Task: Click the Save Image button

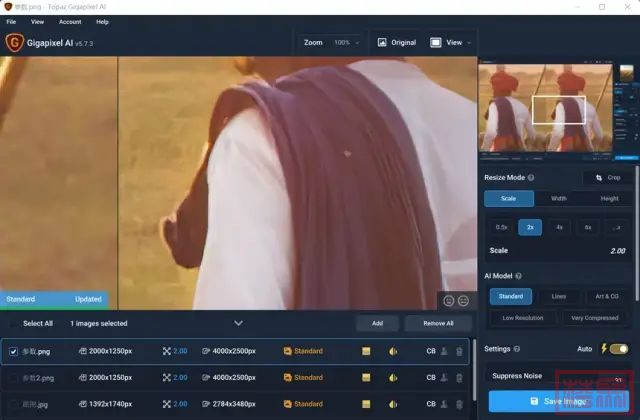Action: (558, 402)
